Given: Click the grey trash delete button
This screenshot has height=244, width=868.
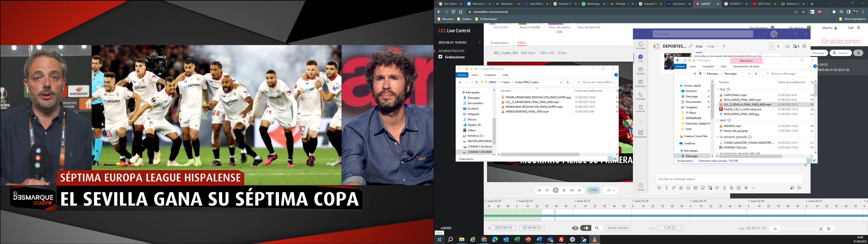Looking at the screenshot, I should coord(858,53).
